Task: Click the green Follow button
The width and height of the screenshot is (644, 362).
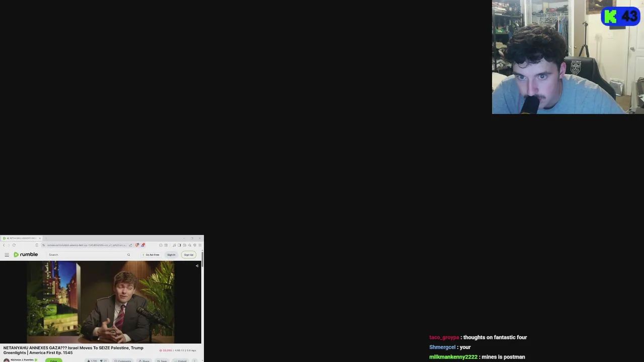Action: [53, 360]
